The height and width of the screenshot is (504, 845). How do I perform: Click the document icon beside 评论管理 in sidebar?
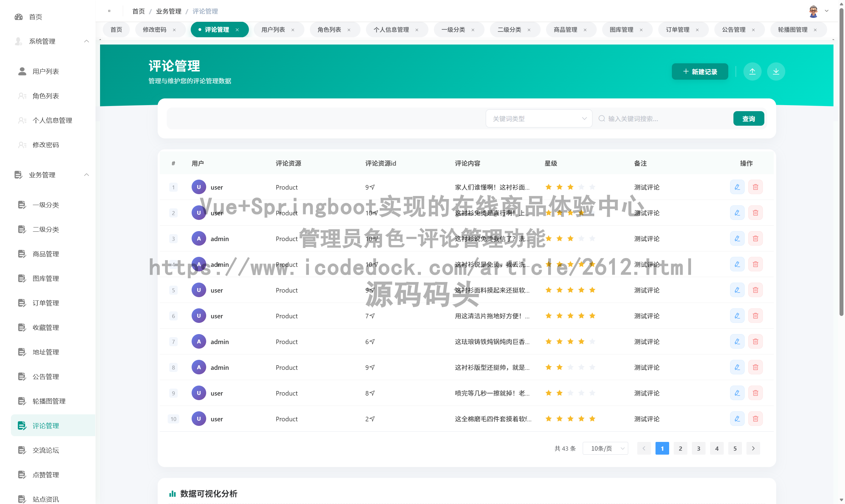(x=22, y=425)
